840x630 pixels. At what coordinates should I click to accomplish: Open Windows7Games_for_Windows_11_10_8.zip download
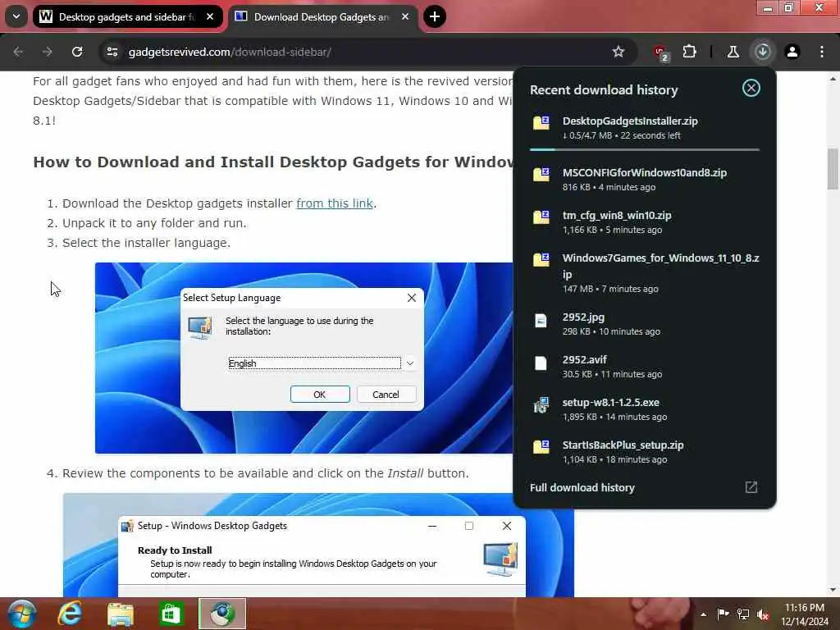tap(645, 272)
